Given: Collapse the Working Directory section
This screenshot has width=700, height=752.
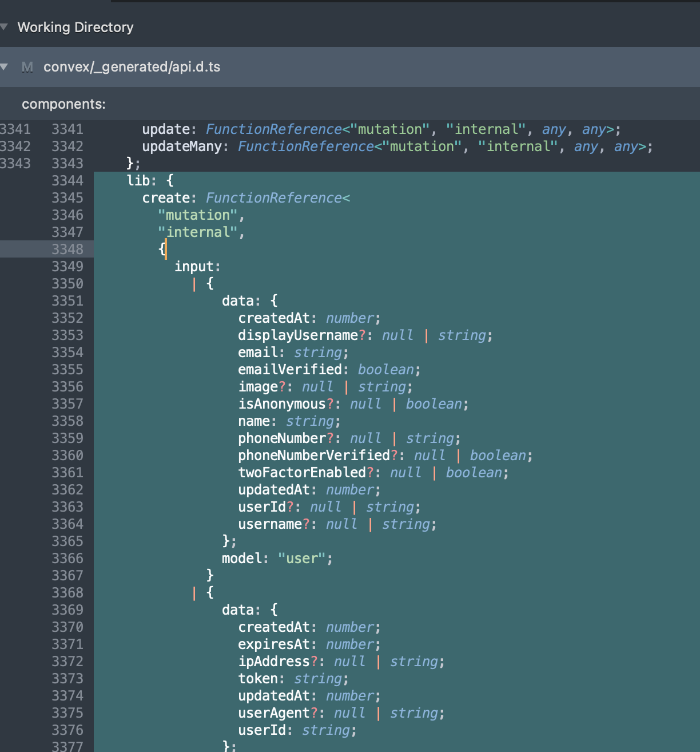Looking at the screenshot, I should [x=4, y=27].
